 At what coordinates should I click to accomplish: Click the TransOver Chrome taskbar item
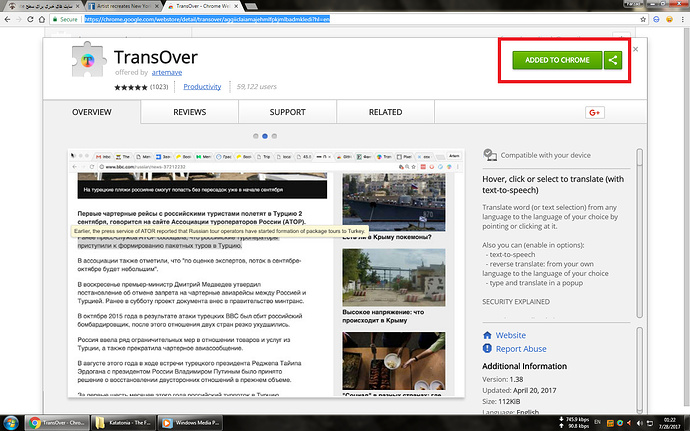(57, 423)
